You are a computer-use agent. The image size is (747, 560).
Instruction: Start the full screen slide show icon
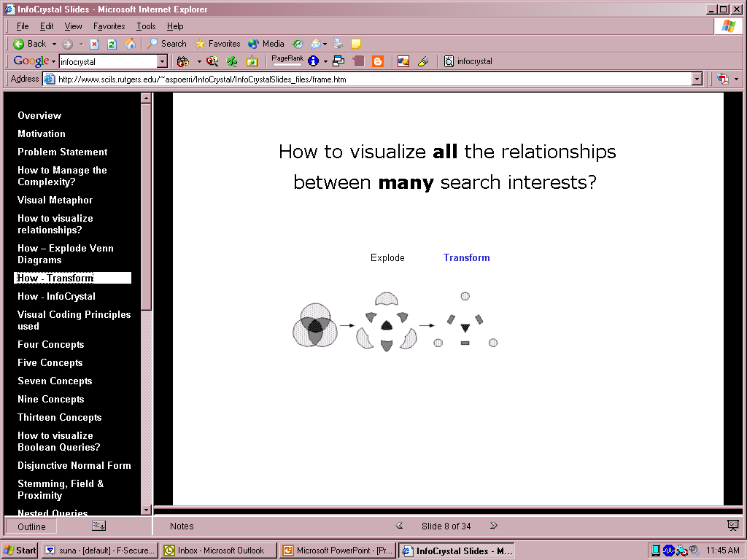(x=732, y=526)
